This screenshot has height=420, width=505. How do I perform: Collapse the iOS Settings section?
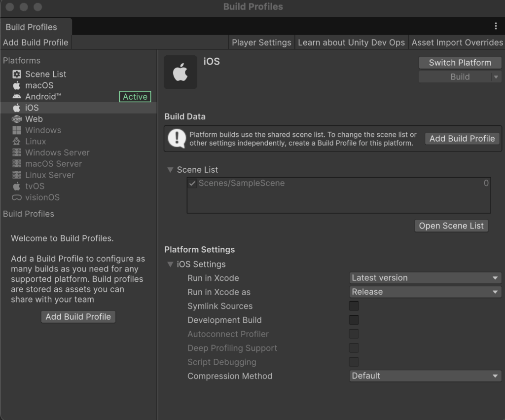coord(170,265)
